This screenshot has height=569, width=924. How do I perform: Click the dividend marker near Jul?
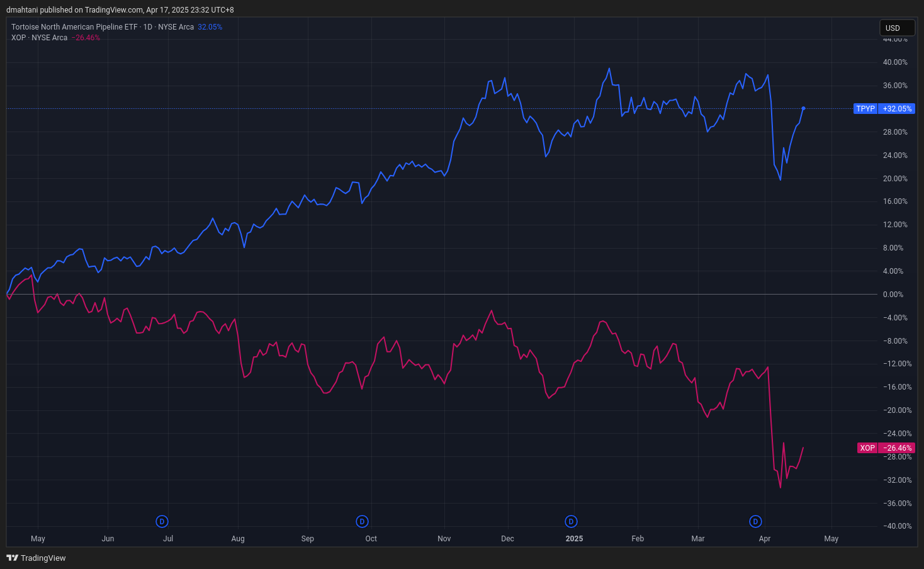pos(162,521)
